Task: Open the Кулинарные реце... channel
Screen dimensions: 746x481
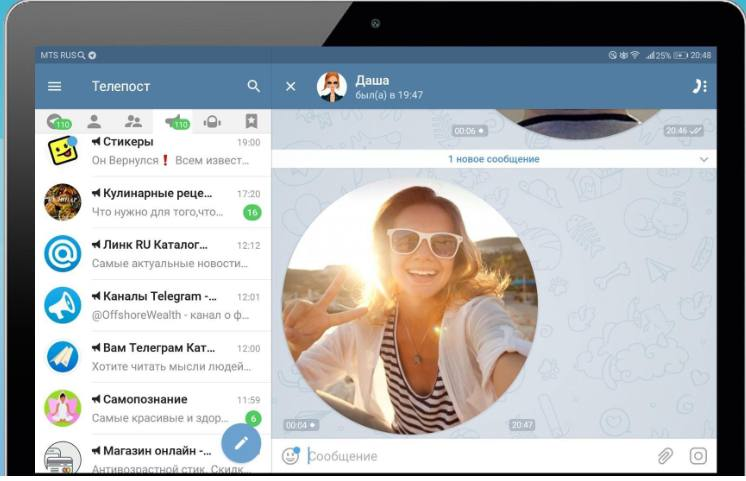Action: 153,203
